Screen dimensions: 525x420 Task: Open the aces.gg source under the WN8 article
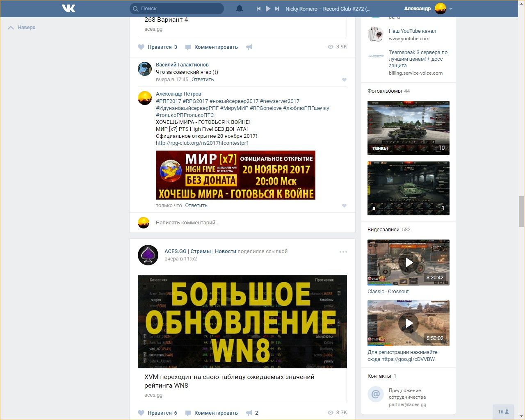click(x=153, y=395)
